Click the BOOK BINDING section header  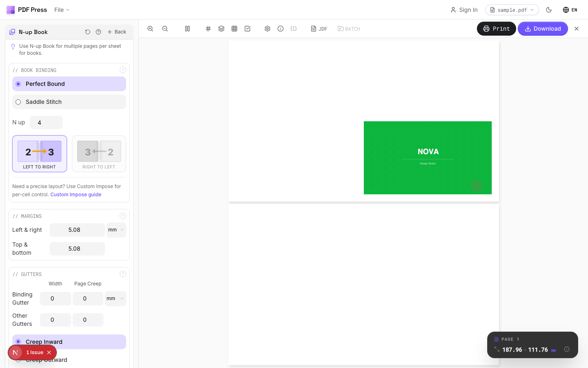35,70
